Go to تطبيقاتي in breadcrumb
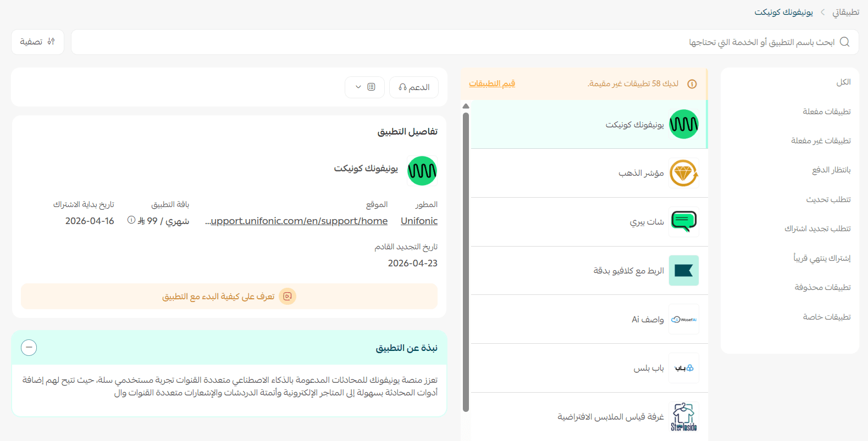This screenshot has height=441, width=868. [x=845, y=12]
